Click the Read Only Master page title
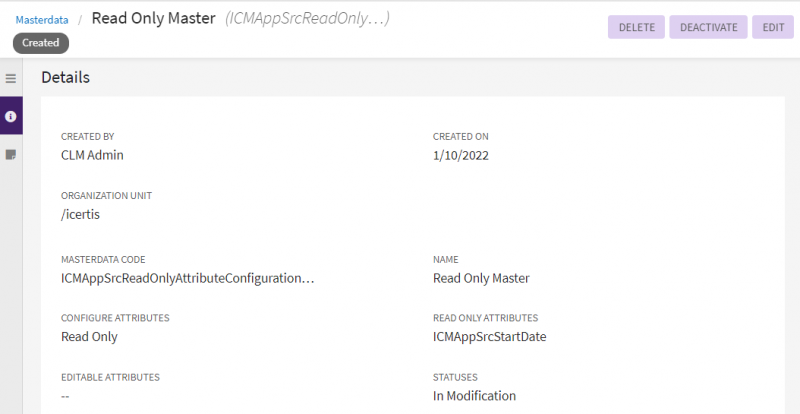 (x=154, y=18)
